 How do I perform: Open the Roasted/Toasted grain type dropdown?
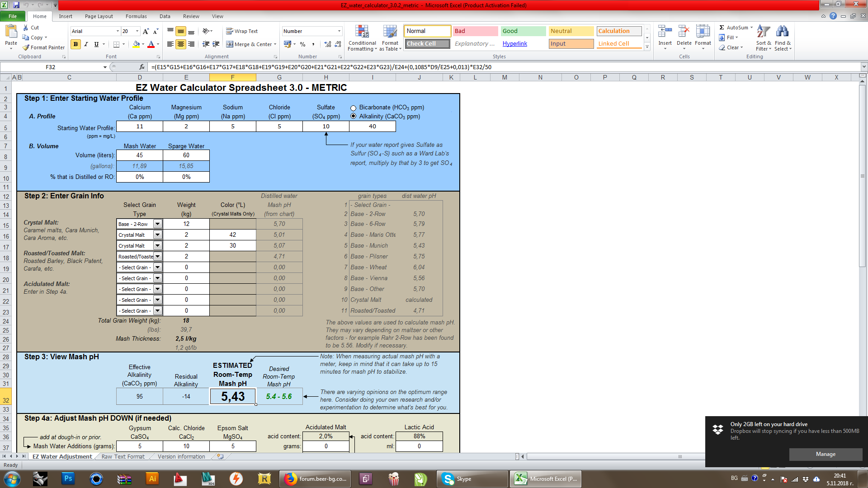(157, 257)
